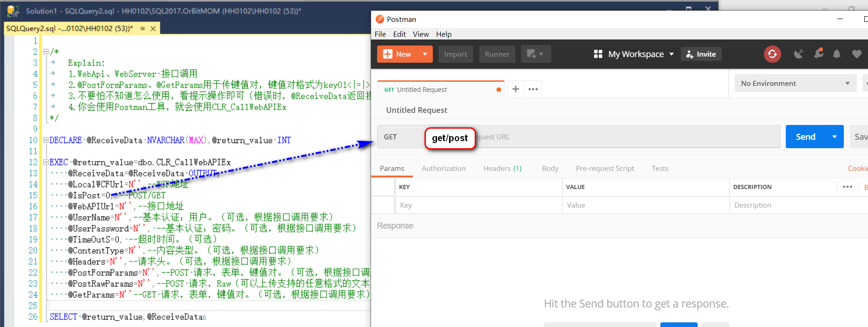Click the New button in Postman

click(397, 54)
